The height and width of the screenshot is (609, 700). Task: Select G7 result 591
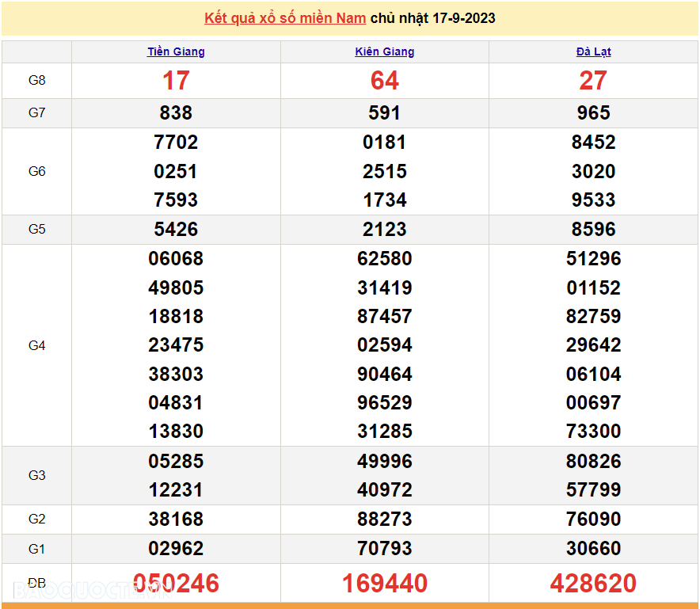click(384, 113)
